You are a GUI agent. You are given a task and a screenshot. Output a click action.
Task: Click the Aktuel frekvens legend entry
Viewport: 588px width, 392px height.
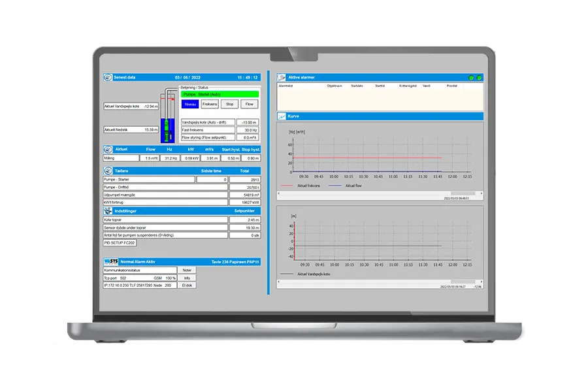click(x=301, y=186)
